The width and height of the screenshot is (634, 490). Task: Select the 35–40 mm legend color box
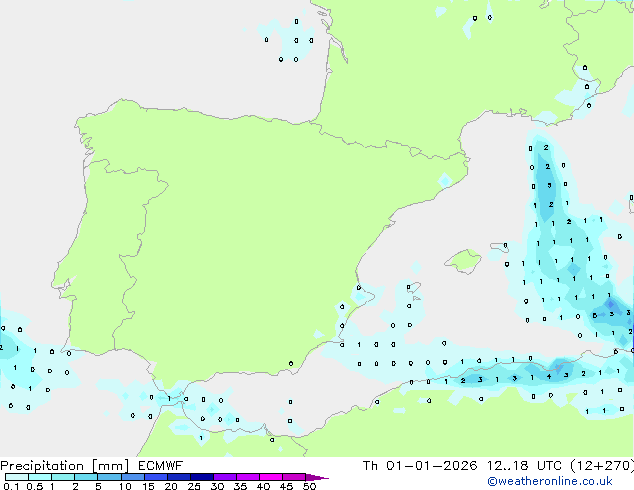point(248,477)
